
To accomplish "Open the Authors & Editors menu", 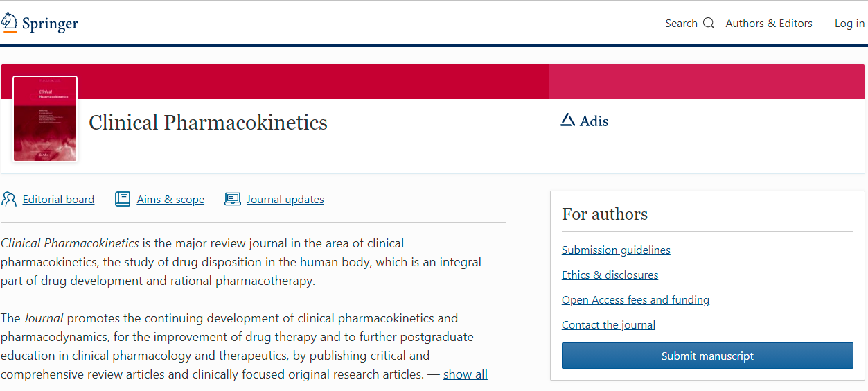I will coord(769,24).
